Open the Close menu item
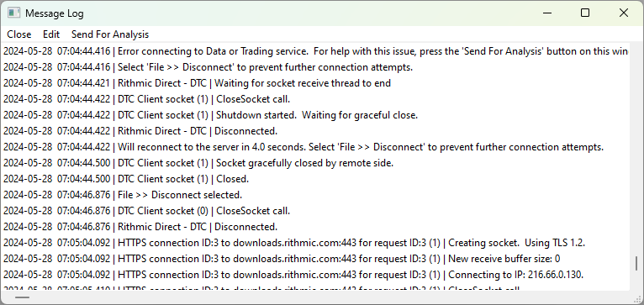This screenshot has width=644, height=305. point(18,34)
